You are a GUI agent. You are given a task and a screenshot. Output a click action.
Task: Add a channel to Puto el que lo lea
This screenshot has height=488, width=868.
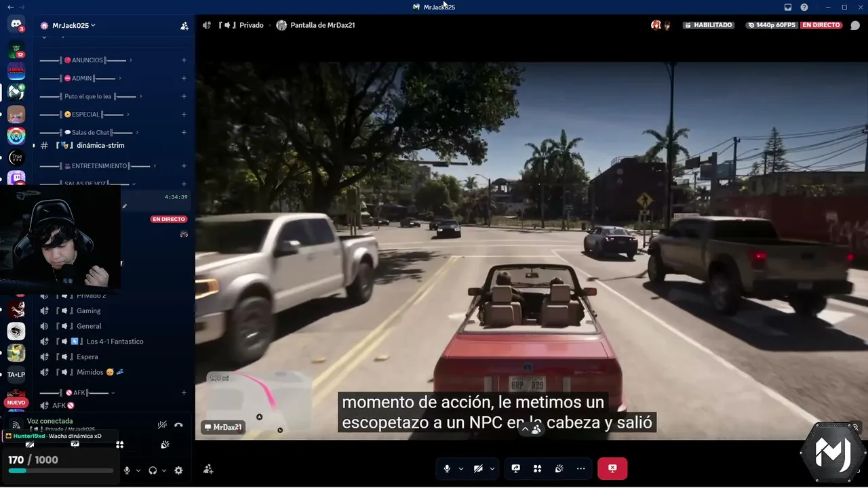point(184,97)
